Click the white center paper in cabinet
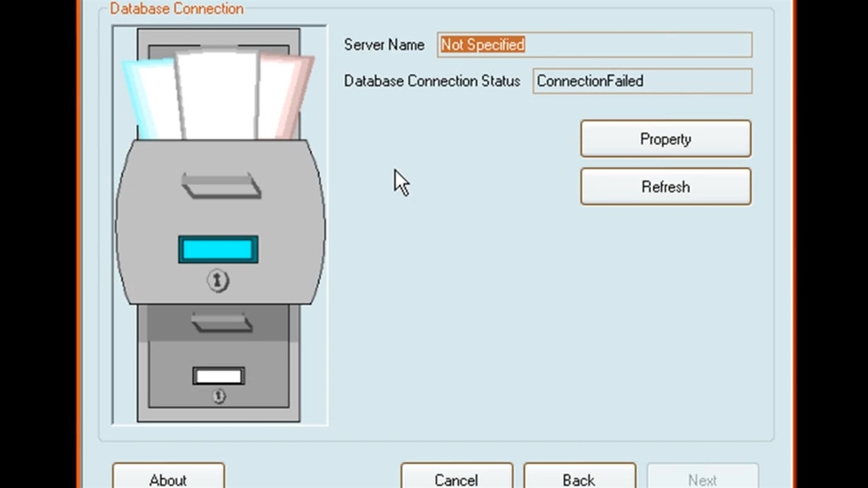This screenshot has width=868, height=488. 218,95
